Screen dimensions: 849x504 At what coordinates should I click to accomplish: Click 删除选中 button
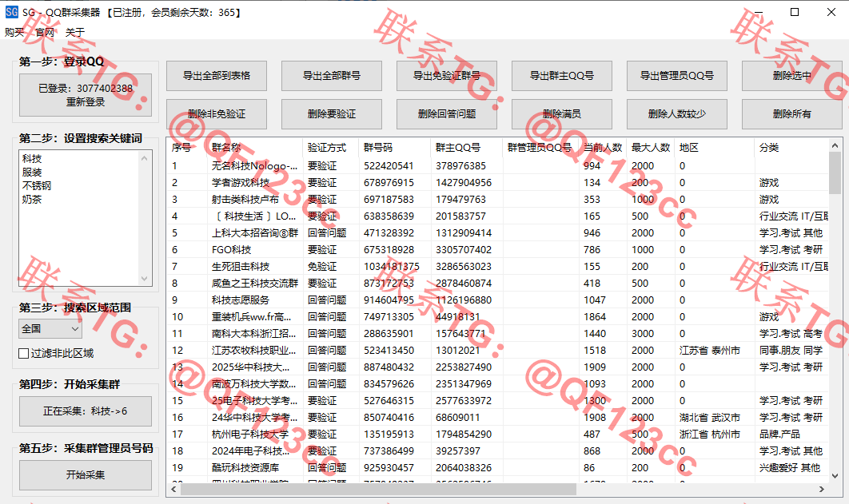tap(792, 76)
